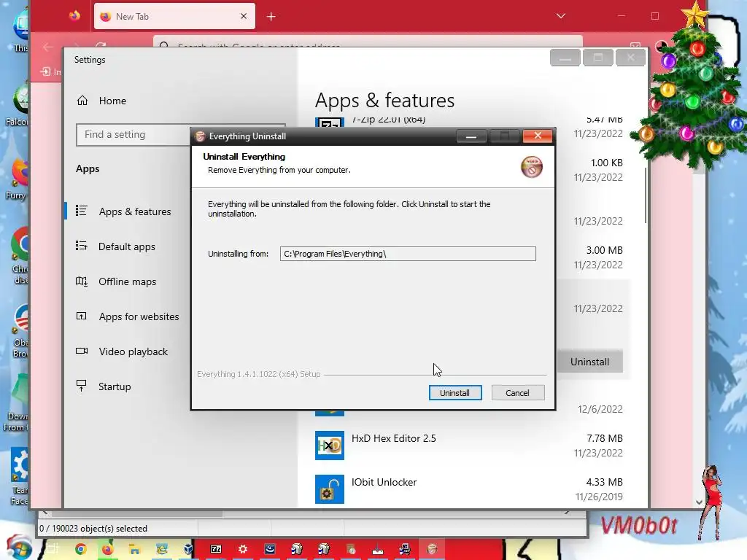Go to Settings Home
This screenshot has width=747, height=560.
point(112,101)
